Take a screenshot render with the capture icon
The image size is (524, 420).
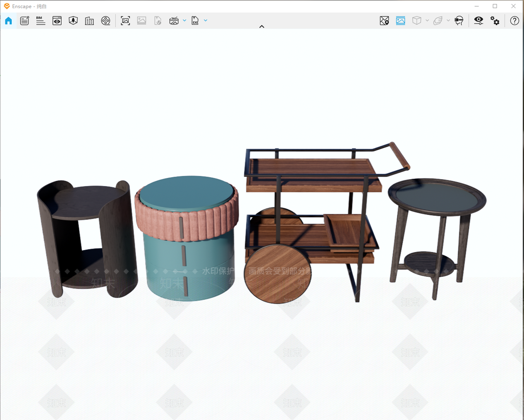[125, 21]
